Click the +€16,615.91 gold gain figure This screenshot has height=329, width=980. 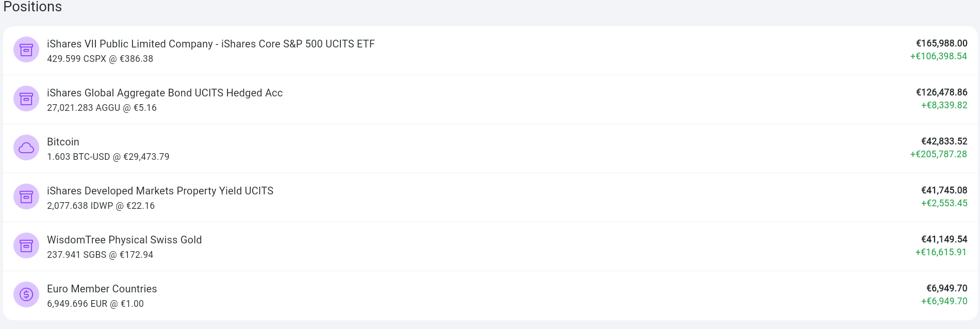tap(941, 252)
